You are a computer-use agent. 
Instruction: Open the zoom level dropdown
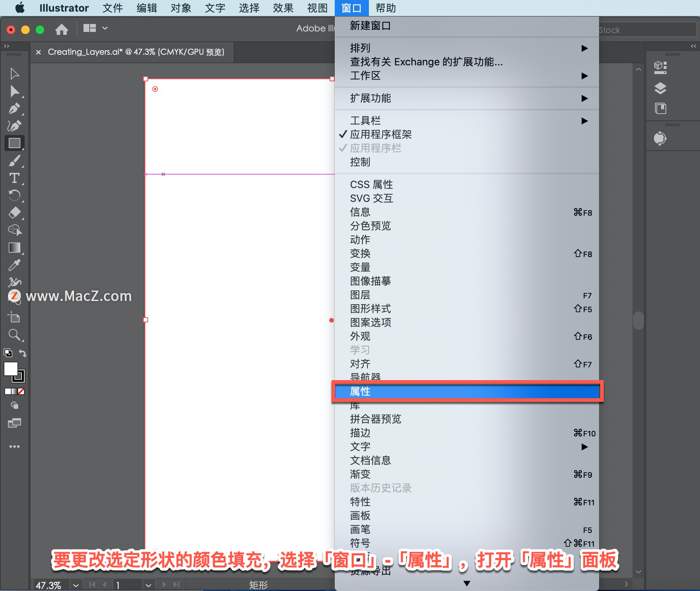point(75,585)
